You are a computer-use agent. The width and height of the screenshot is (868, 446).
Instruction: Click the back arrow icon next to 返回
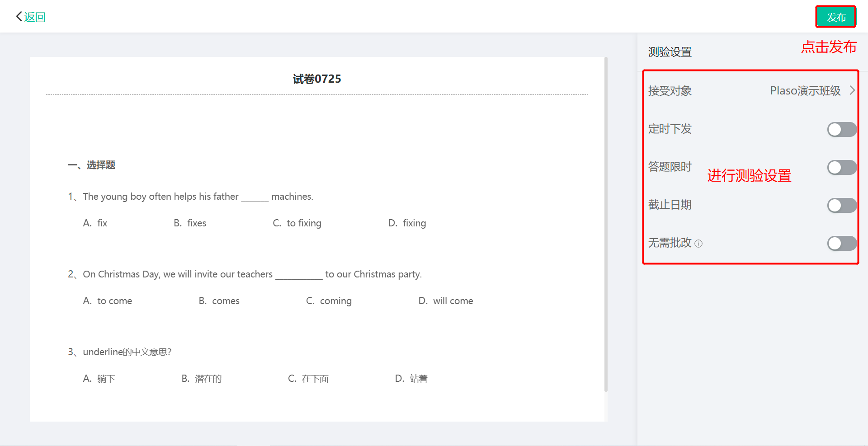tap(19, 17)
